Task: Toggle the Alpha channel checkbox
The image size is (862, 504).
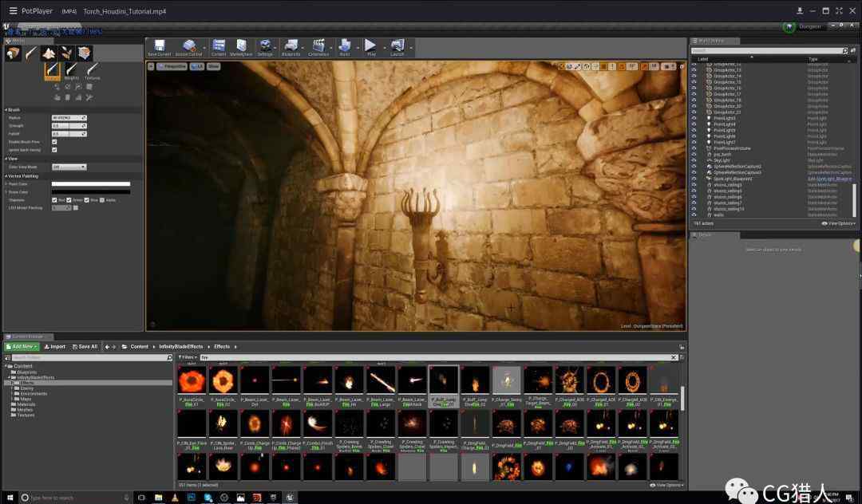Action: tap(102, 200)
